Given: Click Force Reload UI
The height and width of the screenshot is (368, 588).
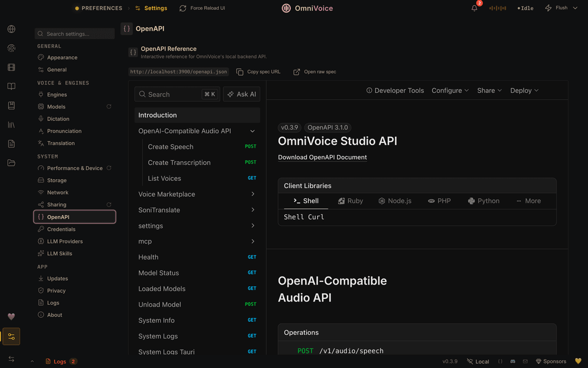Looking at the screenshot, I should (202, 8).
